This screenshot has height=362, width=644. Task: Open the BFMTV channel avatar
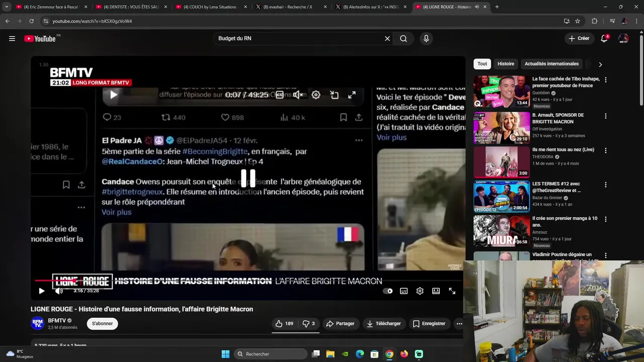pyautogui.click(x=37, y=324)
